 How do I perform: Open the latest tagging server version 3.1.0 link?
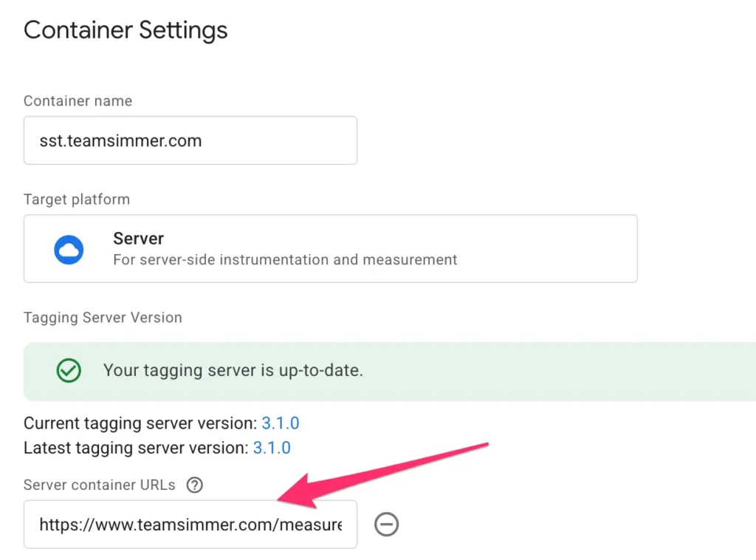[272, 448]
